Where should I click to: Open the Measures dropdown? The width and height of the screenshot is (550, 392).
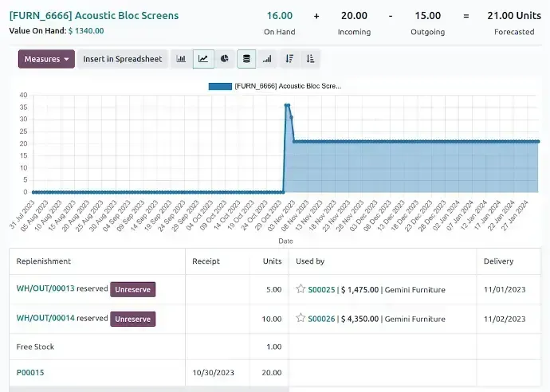[x=46, y=59]
